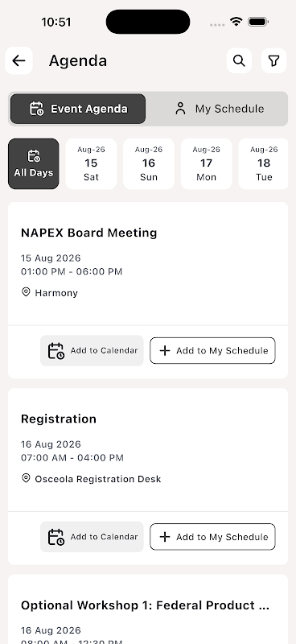Open NAPEX Board Meeting session title
Screen dimensions: 296x644
89,233
